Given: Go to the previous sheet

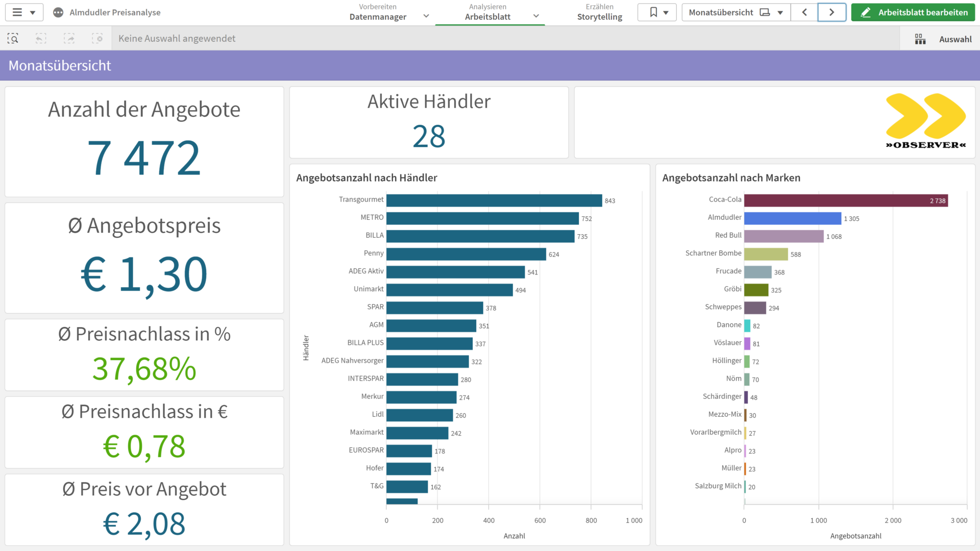Looking at the screenshot, I should click(x=804, y=12).
